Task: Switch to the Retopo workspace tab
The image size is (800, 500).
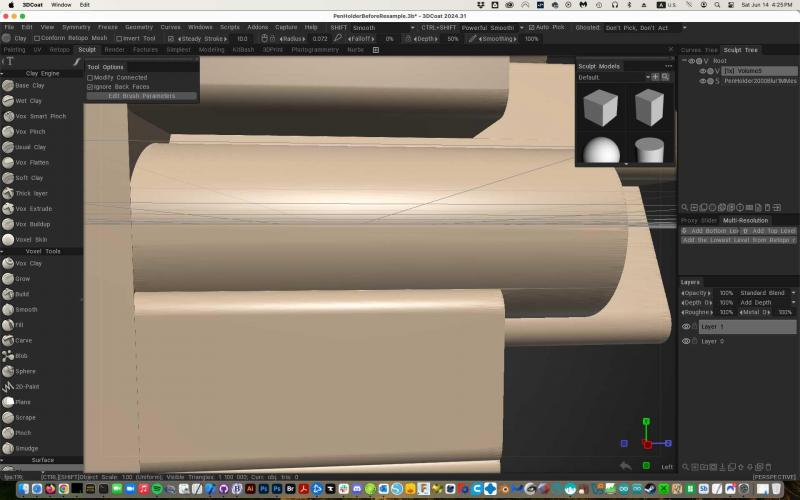Action: (59, 49)
